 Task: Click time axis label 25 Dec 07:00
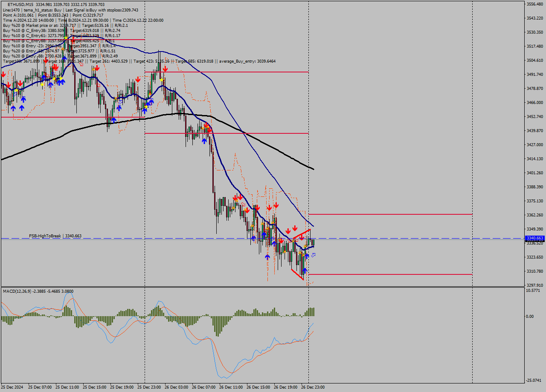click(40, 387)
